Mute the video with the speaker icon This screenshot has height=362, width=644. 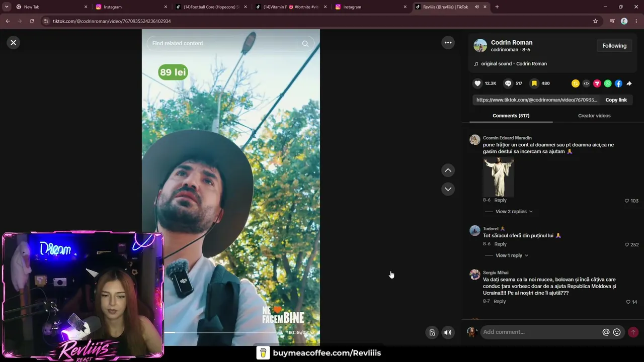(448, 332)
